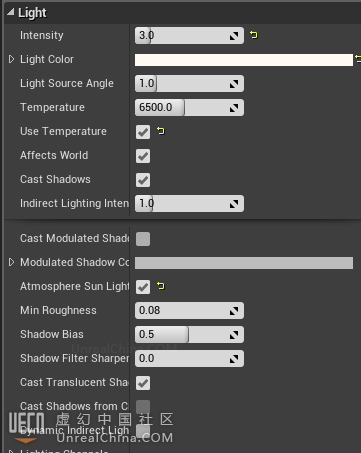The image size is (361, 453).
Task: Click the Shadow Filter Sharpen value field
Action: [189, 359]
